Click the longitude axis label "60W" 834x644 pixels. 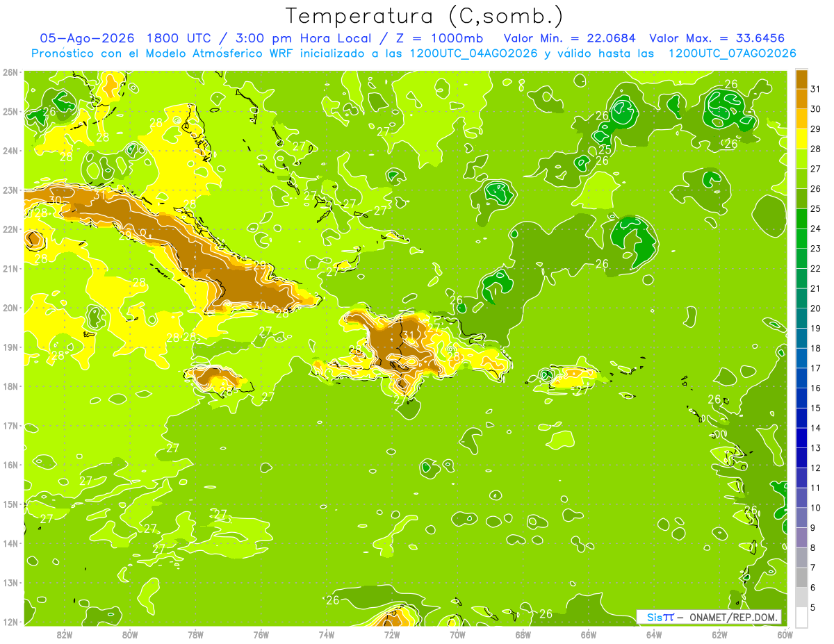pos(785,634)
